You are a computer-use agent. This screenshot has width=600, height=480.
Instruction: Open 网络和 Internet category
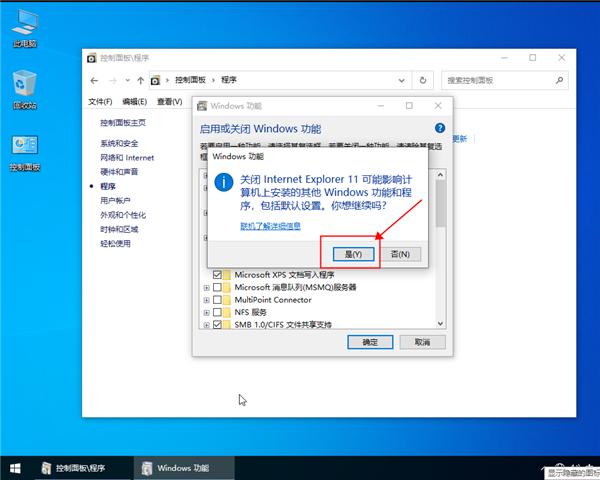(127, 157)
